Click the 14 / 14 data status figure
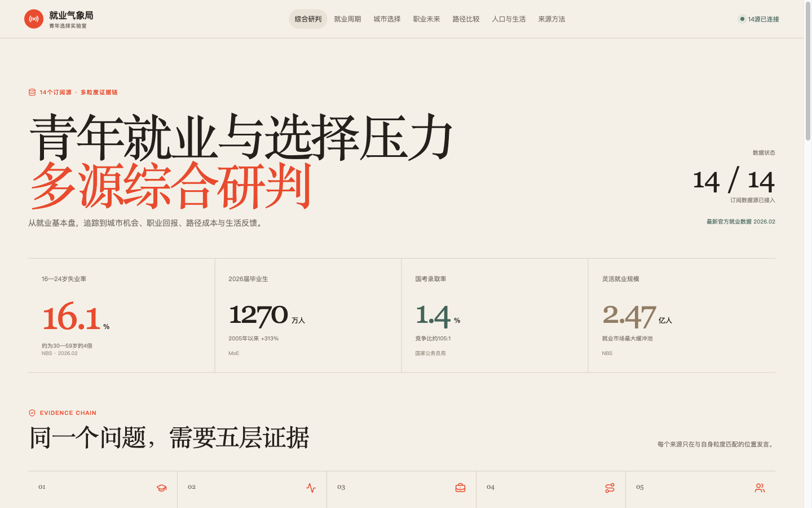Screen dimensions: 812x508 [734, 181]
